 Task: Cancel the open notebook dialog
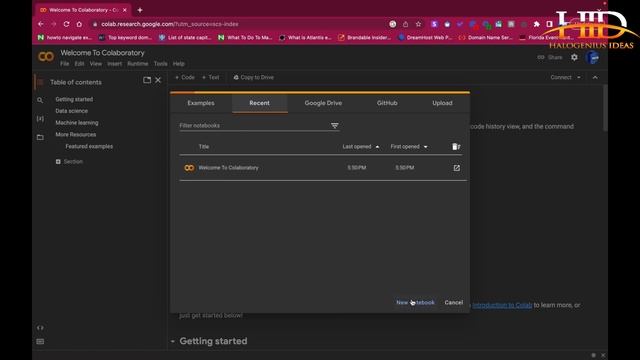pyautogui.click(x=453, y=302)
